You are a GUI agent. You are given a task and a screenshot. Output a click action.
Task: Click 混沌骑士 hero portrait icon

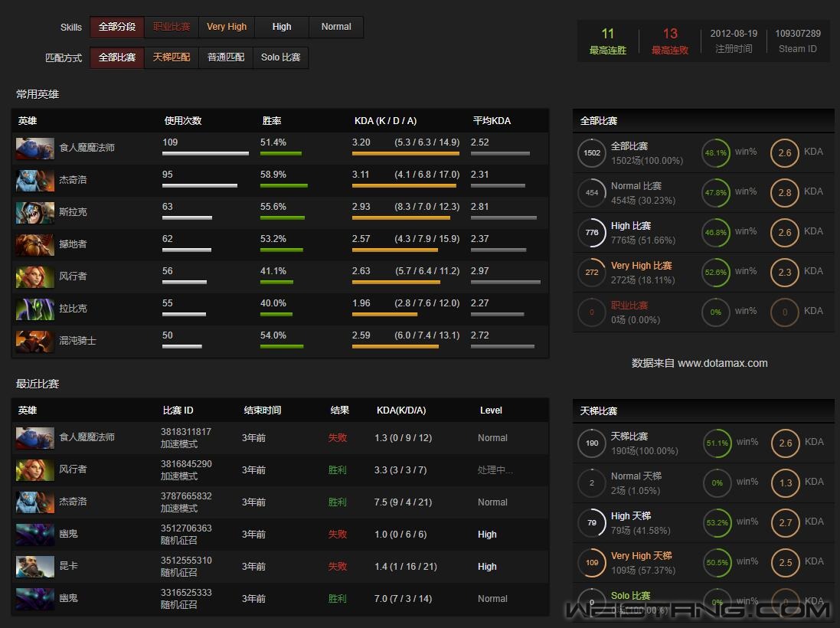34,342
